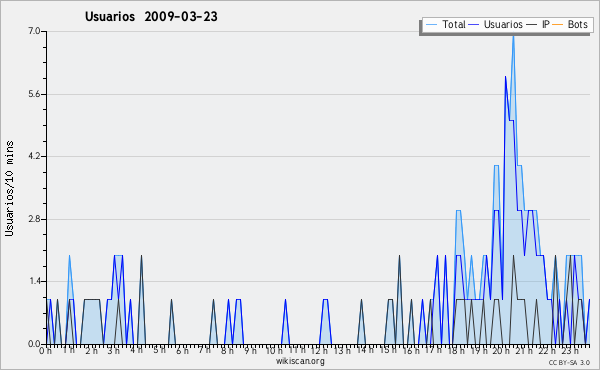Click the '7 h' x-axis label
The image size is (600, 370).
[x=205, y=350]
